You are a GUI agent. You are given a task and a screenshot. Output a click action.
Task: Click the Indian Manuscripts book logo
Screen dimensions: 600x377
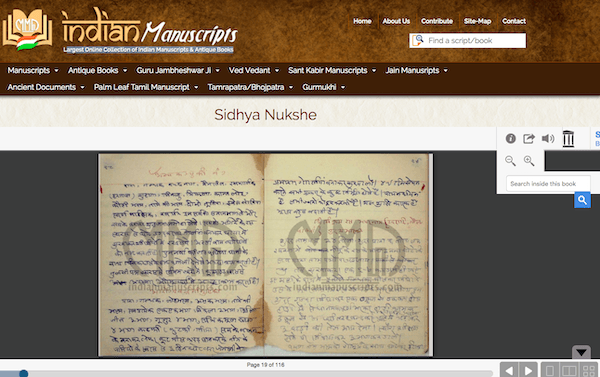pyautogui.click(x=27, y=30)
